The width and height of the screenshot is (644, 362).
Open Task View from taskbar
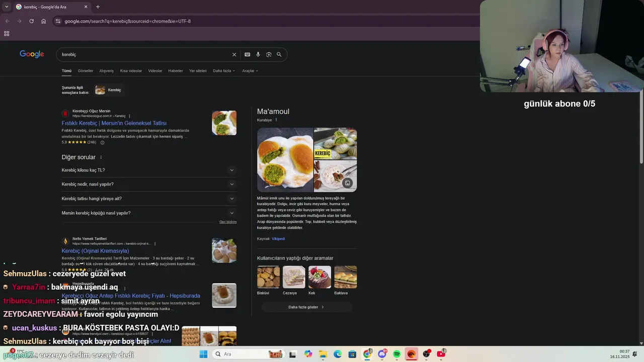click(292, 354)
